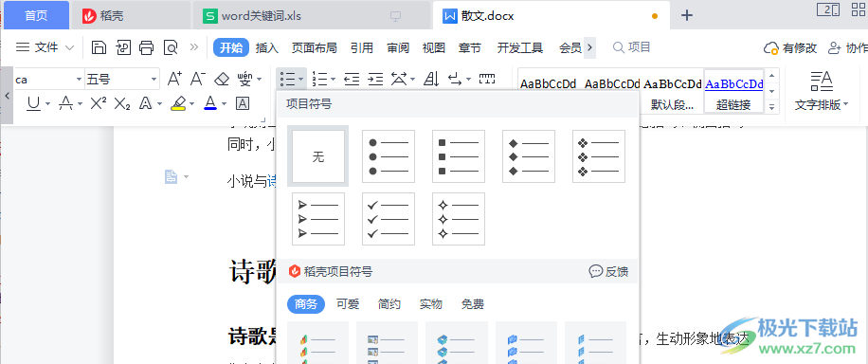This screenshot has height=364, width=868.
Task: Select the 无 bullet option
Action: tap(318, 156)
